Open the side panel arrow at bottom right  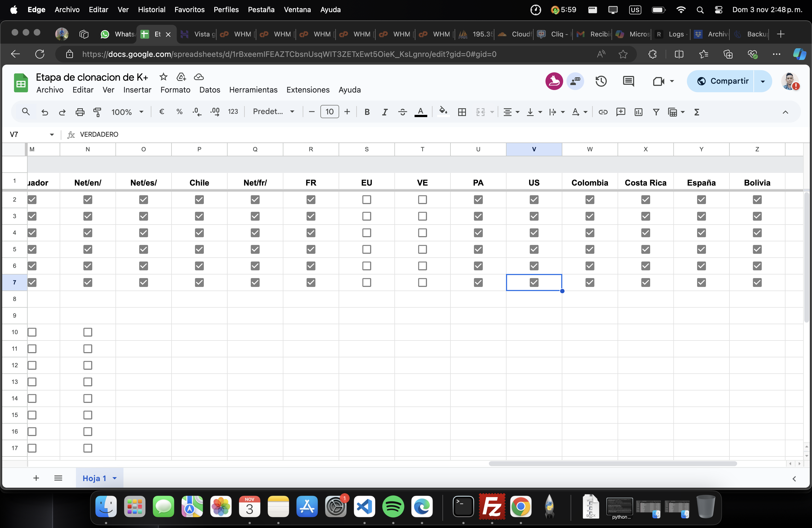(794, 479)
